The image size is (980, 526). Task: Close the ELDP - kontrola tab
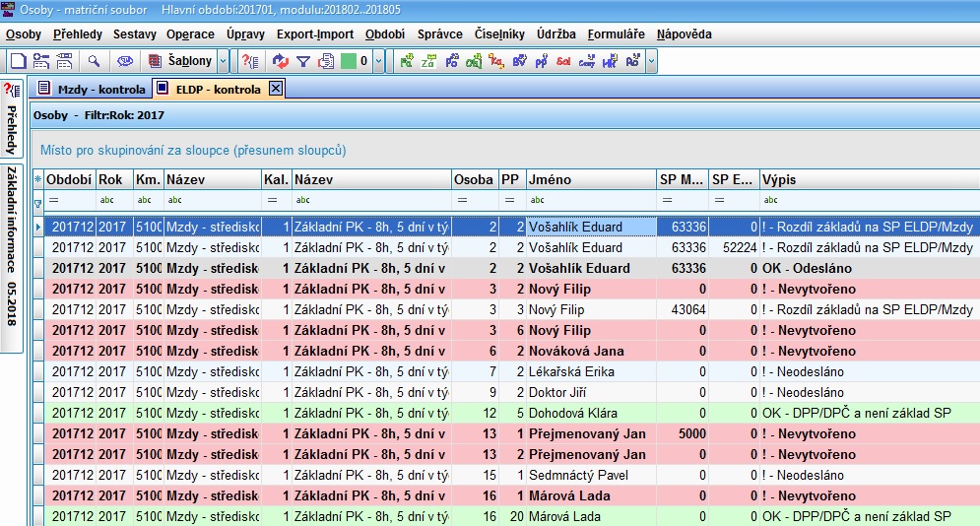tap(276, 88)
